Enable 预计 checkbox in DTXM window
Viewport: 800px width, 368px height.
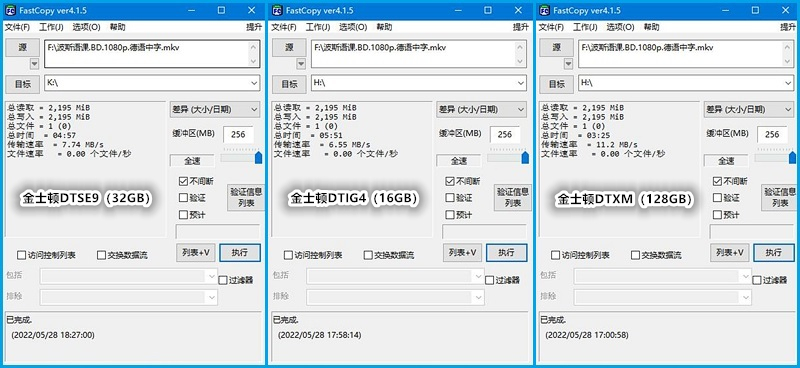[x=717, y=215]
